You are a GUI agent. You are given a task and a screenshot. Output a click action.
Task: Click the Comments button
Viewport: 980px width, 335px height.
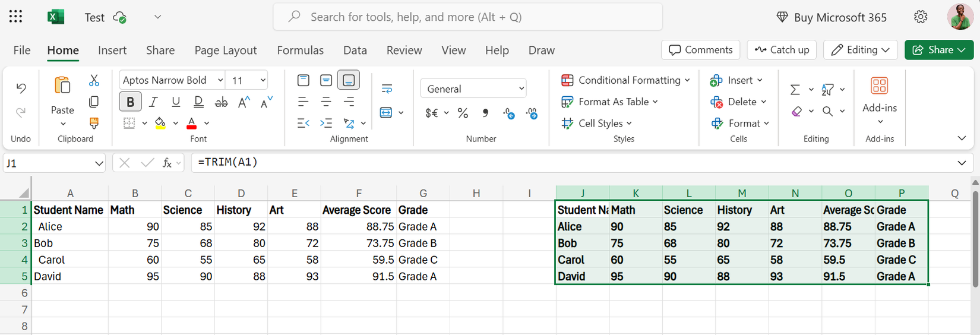pyautogui.click(x=700, y=50)
